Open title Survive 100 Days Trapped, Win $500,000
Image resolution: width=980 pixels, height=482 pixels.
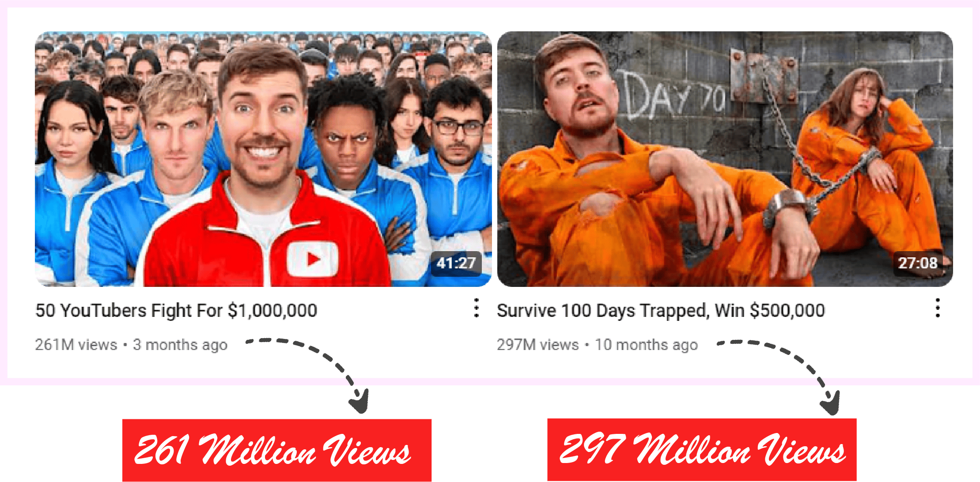click(x=661, y=311)
